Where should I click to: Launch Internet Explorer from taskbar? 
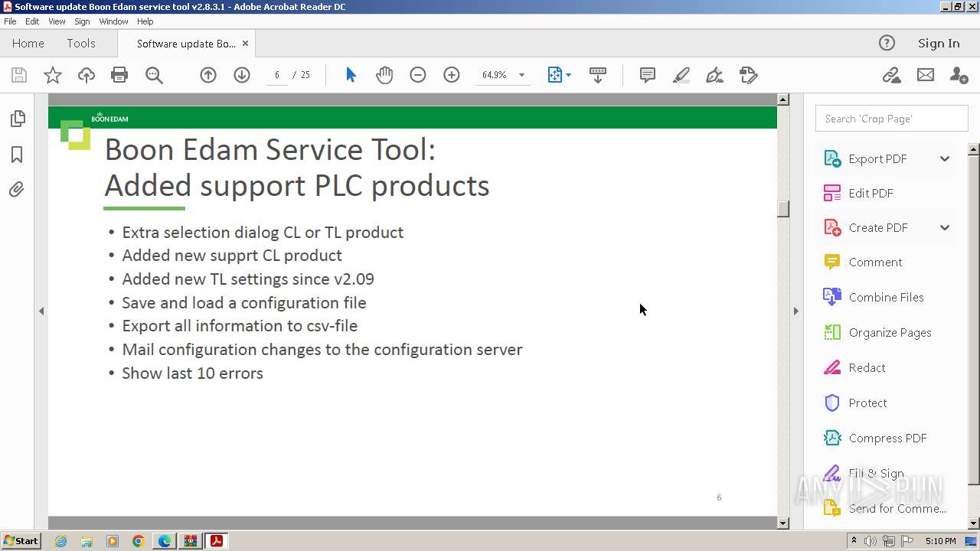coord(60,541)
